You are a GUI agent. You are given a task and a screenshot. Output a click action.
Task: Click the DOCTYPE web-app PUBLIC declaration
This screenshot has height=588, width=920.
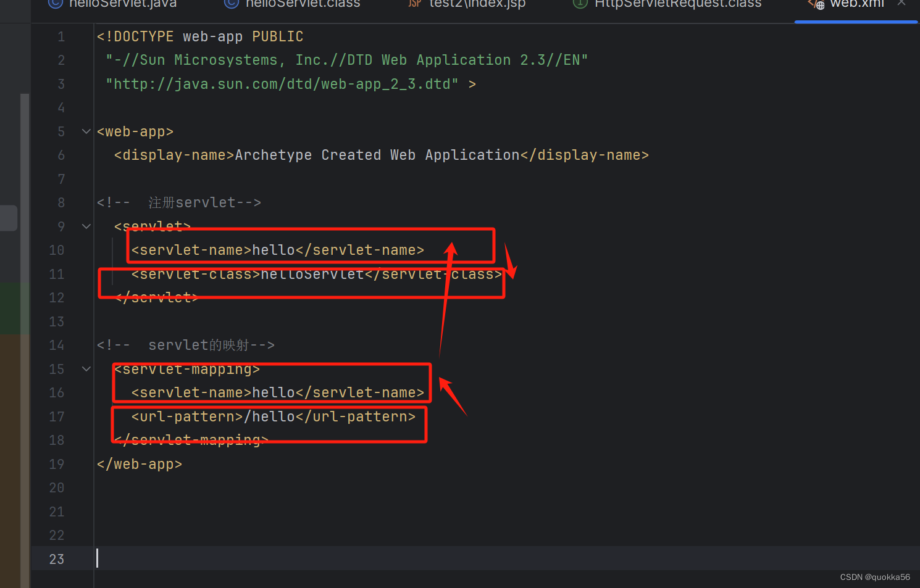click(x=200, y=37)
